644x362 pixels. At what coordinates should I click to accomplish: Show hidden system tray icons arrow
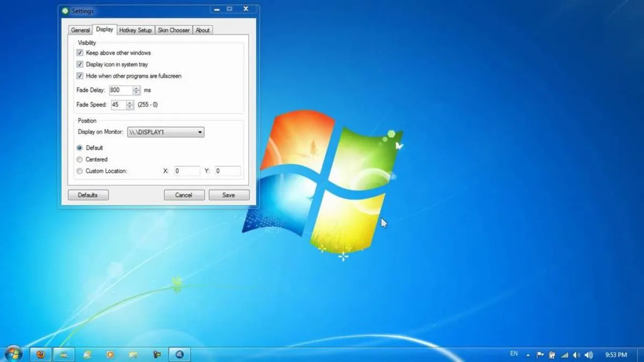(x=528, y=355)
